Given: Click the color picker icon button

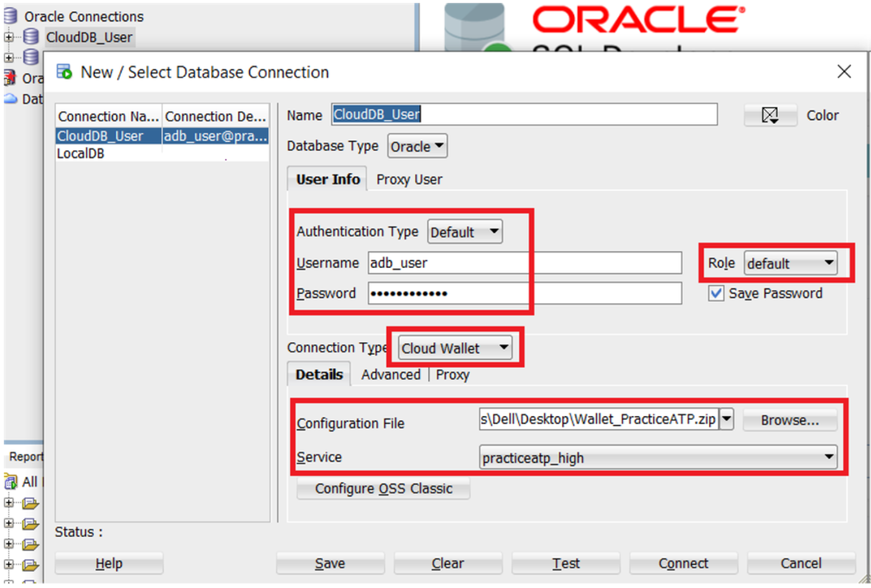Looking at the screenshot, I should coord(770,115).
